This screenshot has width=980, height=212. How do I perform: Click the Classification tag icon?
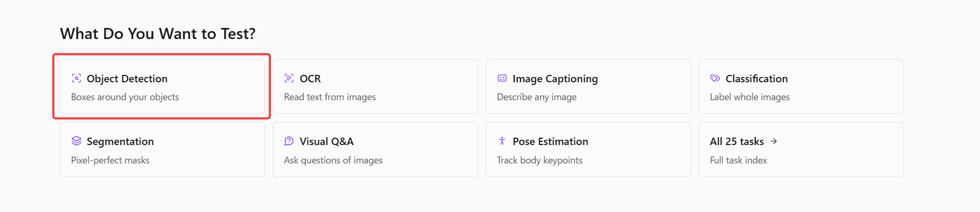(x=715, y=79)
